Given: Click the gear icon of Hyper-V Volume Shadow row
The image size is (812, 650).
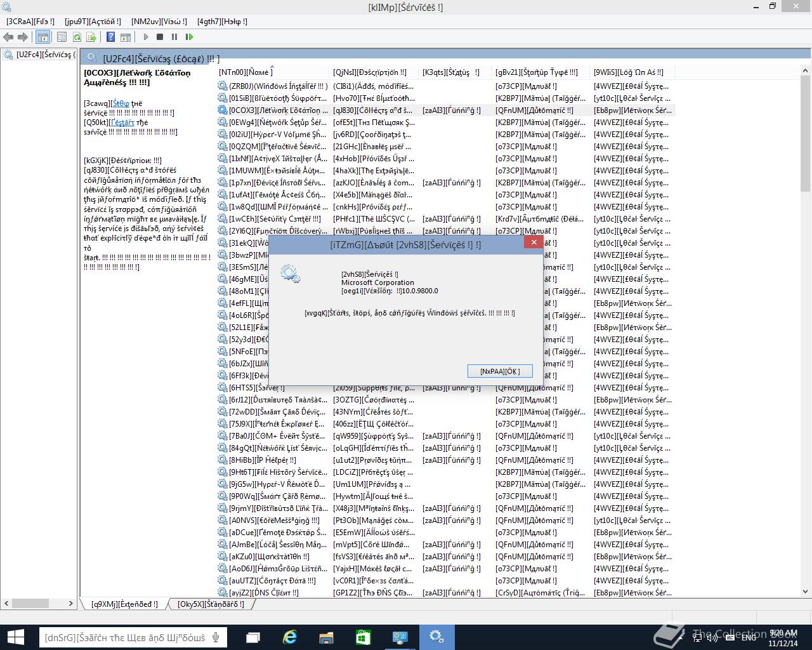Looking at the screenshot, I should pyautogui.click(x=222, y=134).
